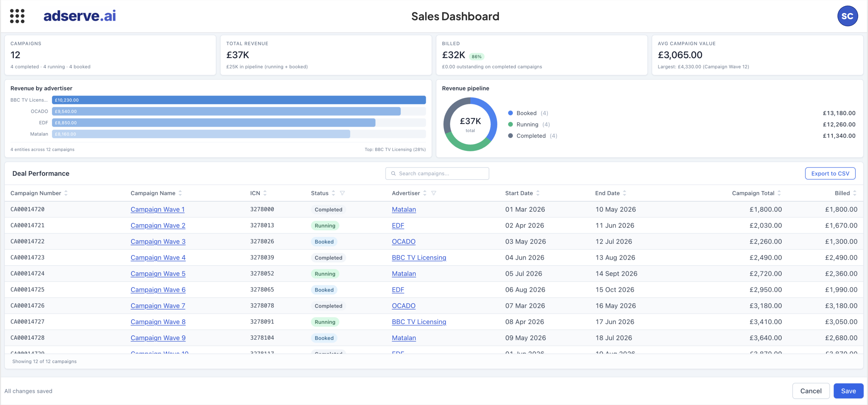This screenshot has height=405, width=868.
Task: Click Booked status badge for CA00014722
Action: 324,242
